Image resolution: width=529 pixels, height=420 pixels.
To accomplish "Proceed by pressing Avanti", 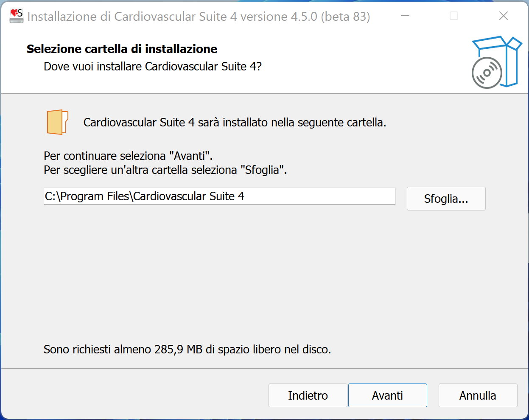I will [387, 395].
